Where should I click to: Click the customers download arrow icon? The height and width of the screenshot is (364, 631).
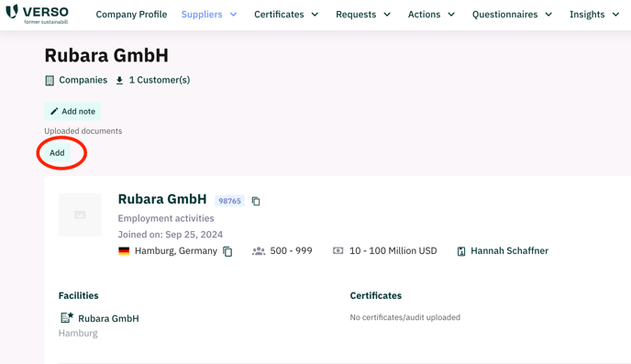[119, 81]
